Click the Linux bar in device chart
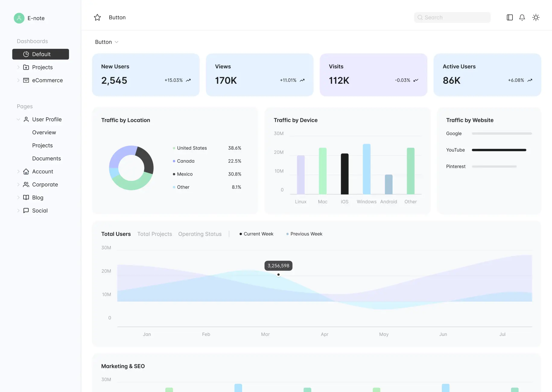Viewport: 552px width, 392px height. point(301,175)
